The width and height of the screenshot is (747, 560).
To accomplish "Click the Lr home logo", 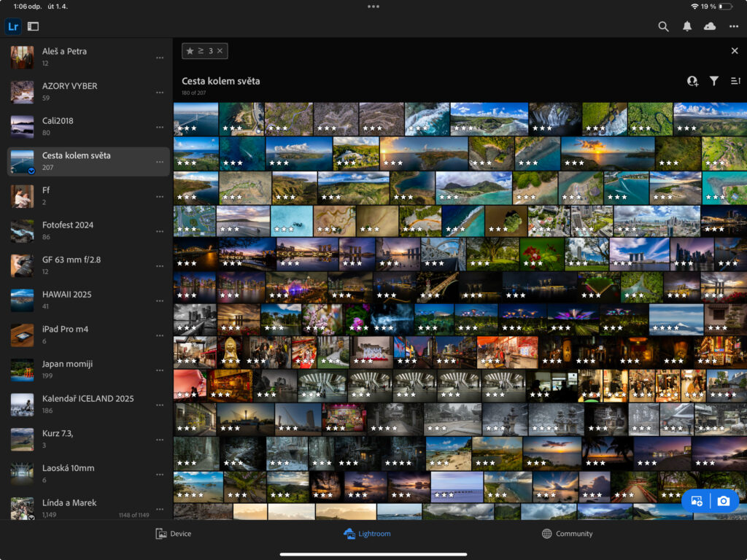I will (x=13, y=26).
